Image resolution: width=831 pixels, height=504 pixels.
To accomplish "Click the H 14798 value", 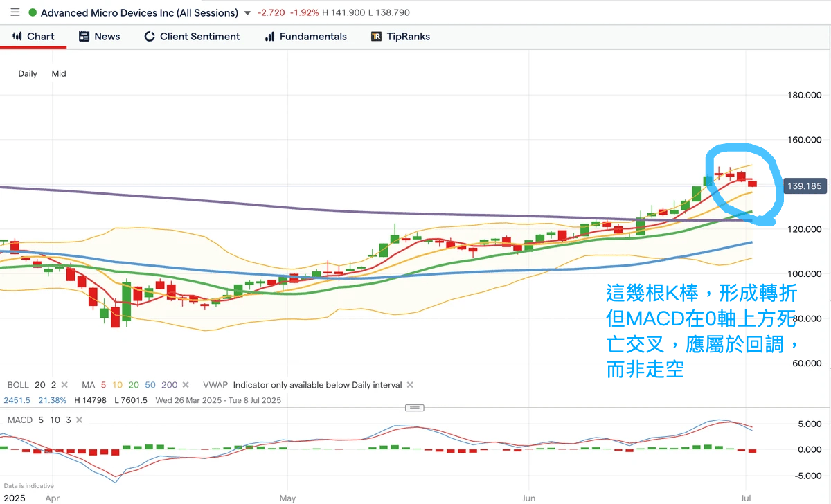I will pyautogui.click(x=89, y=400).
